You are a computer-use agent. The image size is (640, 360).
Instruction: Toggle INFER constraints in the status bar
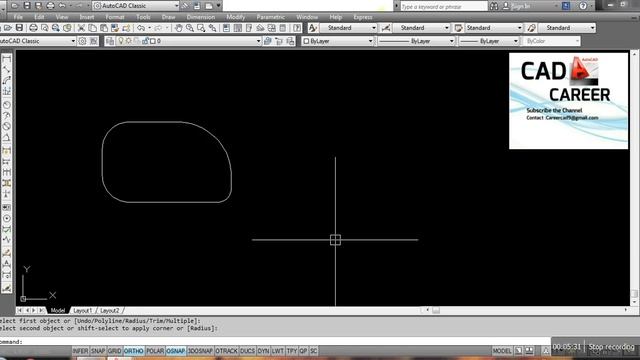pos(80,351)
